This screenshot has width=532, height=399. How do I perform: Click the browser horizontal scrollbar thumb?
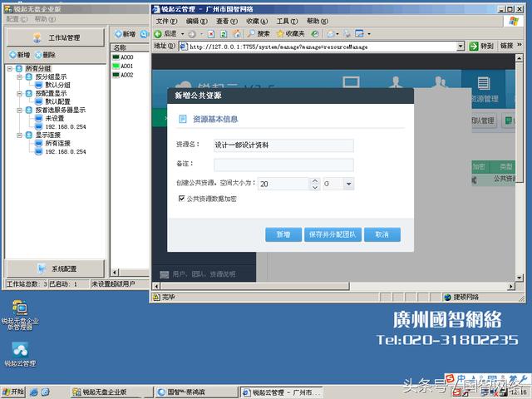[x=254, y=286]
